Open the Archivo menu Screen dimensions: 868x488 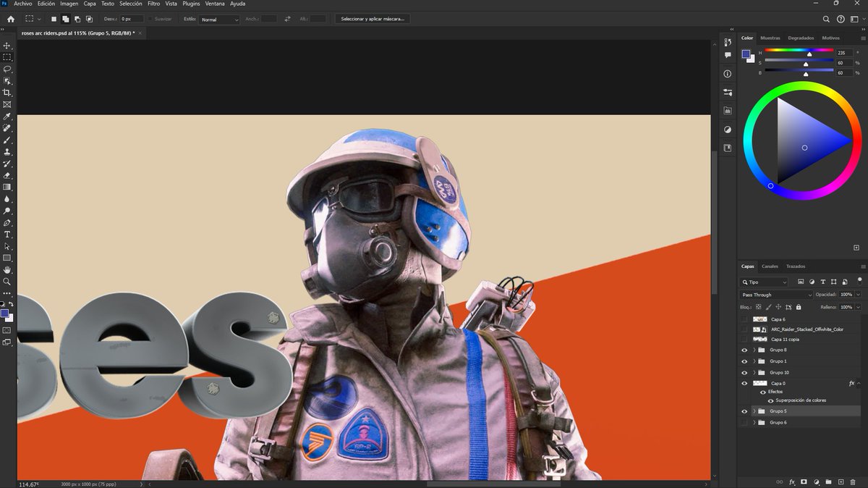pyautogui.click(x=23, y=4)
